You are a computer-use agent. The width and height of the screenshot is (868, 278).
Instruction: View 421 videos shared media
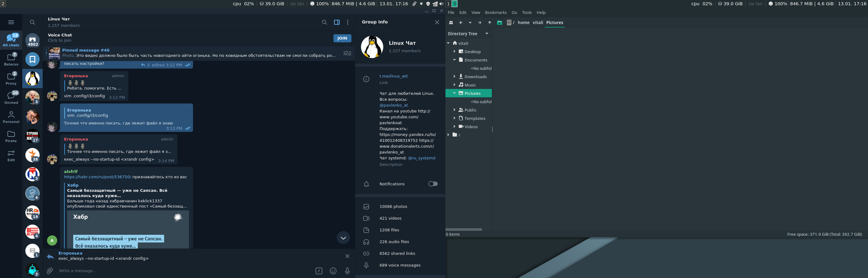pos(400,218)
